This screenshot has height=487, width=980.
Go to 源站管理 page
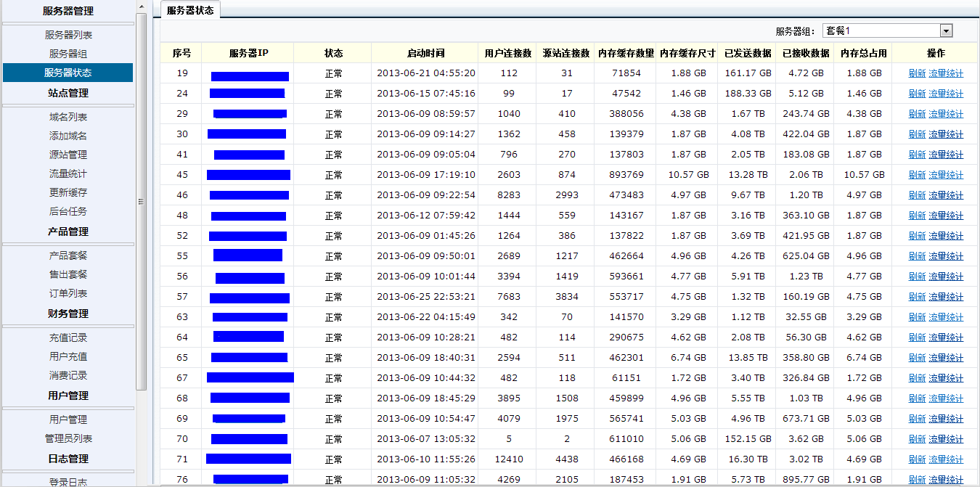click(68, 155)
